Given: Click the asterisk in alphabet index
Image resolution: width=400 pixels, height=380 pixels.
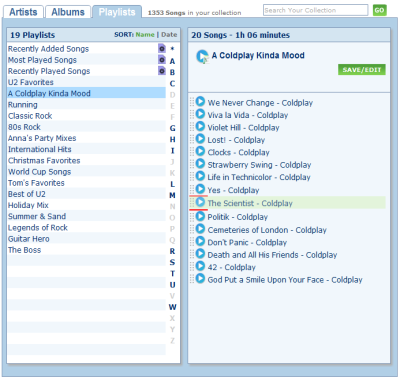Looking at the screenshot, I should (172, 49).
